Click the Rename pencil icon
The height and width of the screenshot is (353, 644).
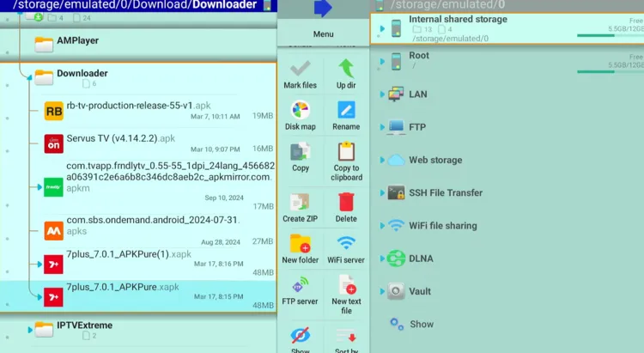point(346,110)
